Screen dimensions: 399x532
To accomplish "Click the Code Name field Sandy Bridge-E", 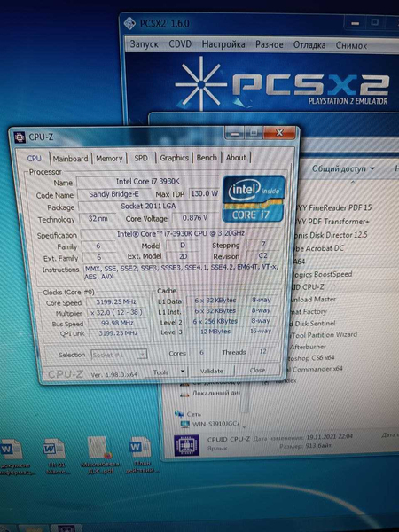I will coord(113,194).
